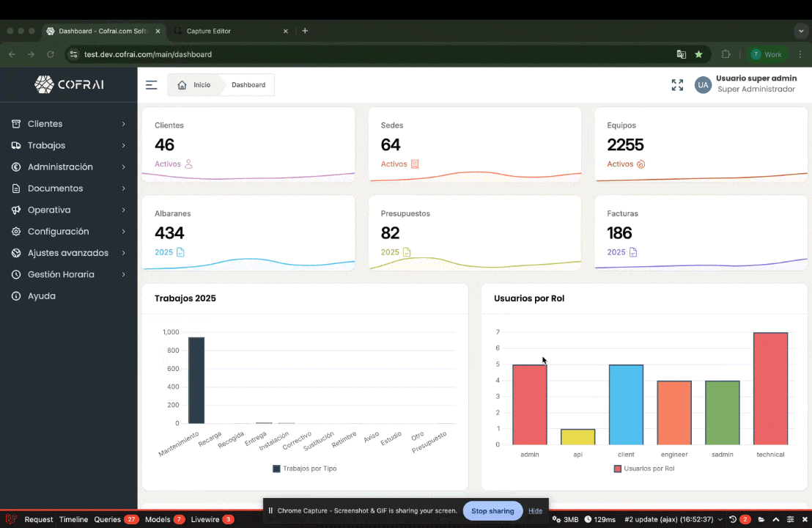
Task: Click the UA user avatar
Action: point(703,85)
